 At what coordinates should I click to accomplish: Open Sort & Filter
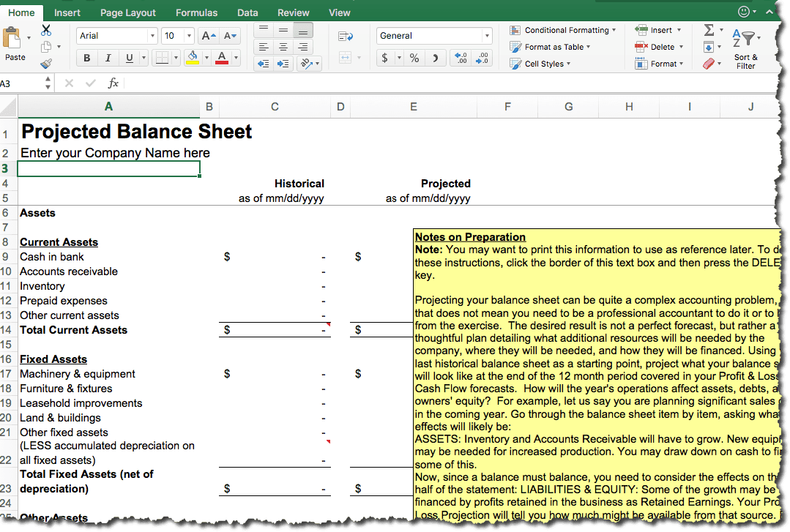click(x=745, y=49)
